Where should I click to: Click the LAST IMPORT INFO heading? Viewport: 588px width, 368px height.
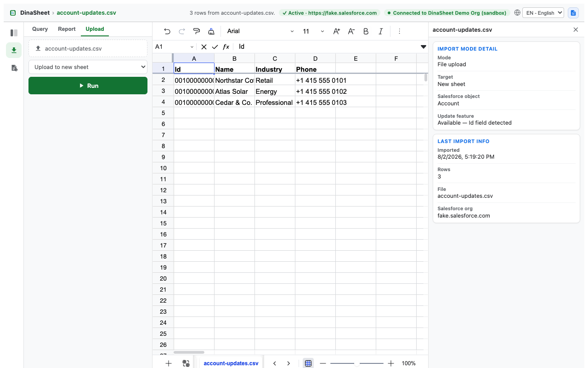[x=464, y=141]
